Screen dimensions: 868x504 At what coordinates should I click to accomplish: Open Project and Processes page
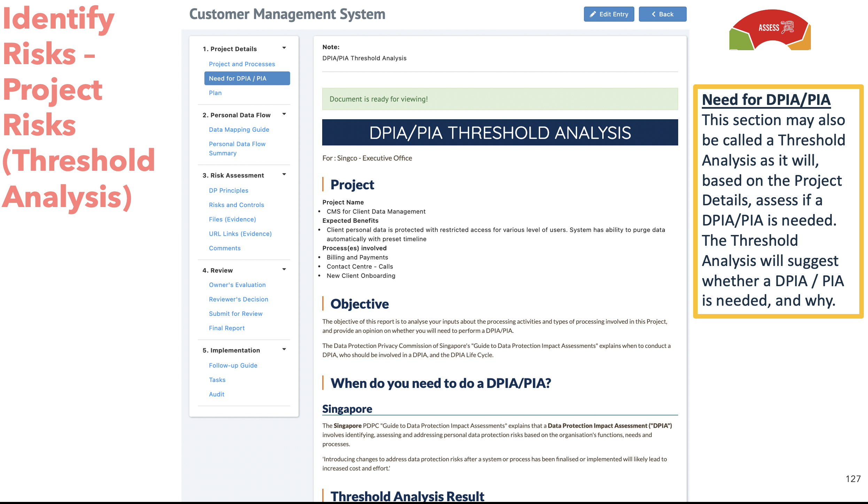tap(242, 64)
